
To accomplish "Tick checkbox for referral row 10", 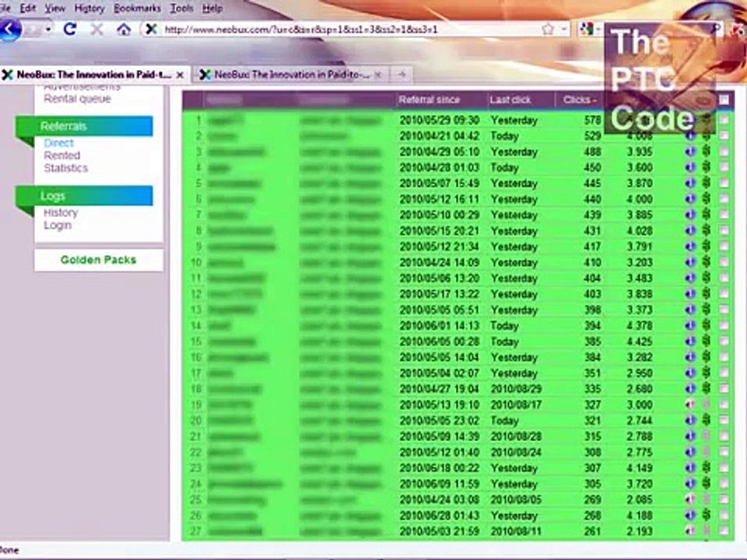I will click(724, 262).
